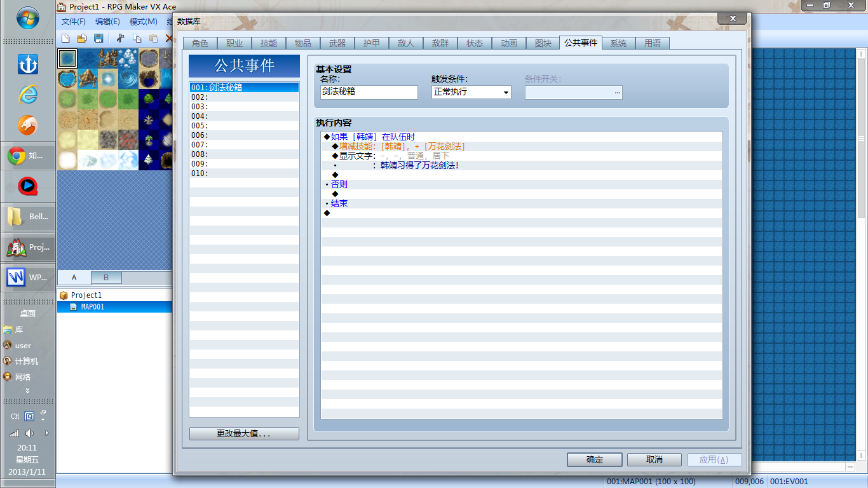868x488 pixels.
Task: Switch to tileset tab A
Action: (74, 278)
